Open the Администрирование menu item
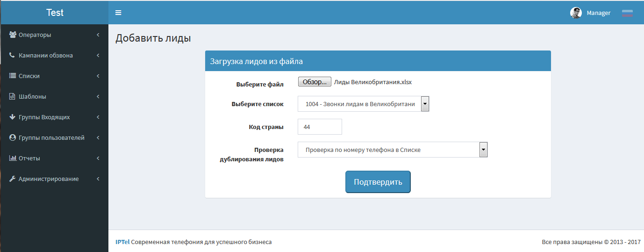Screen dimensions: 644x252 tap(54, 179)
